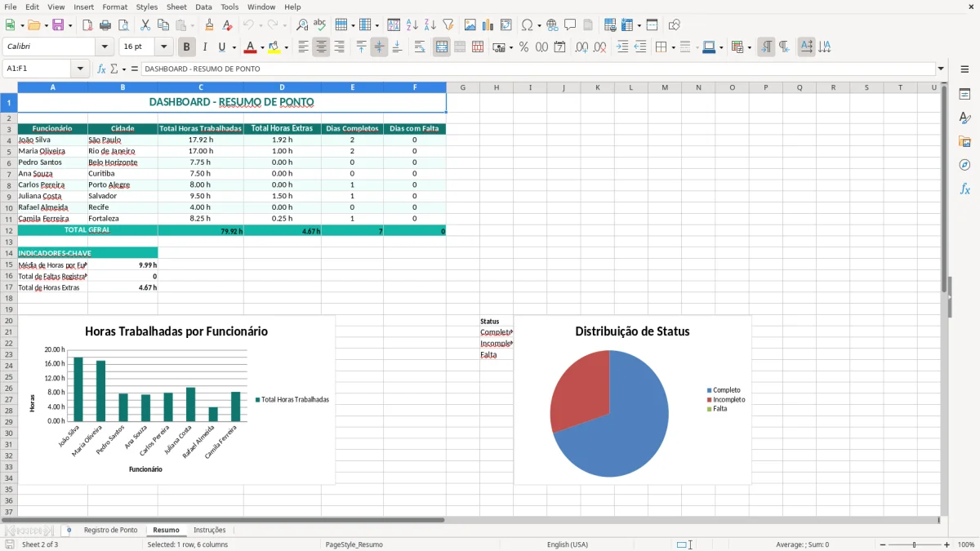
Task: Open the Tools menu
Action: point(229,7)
